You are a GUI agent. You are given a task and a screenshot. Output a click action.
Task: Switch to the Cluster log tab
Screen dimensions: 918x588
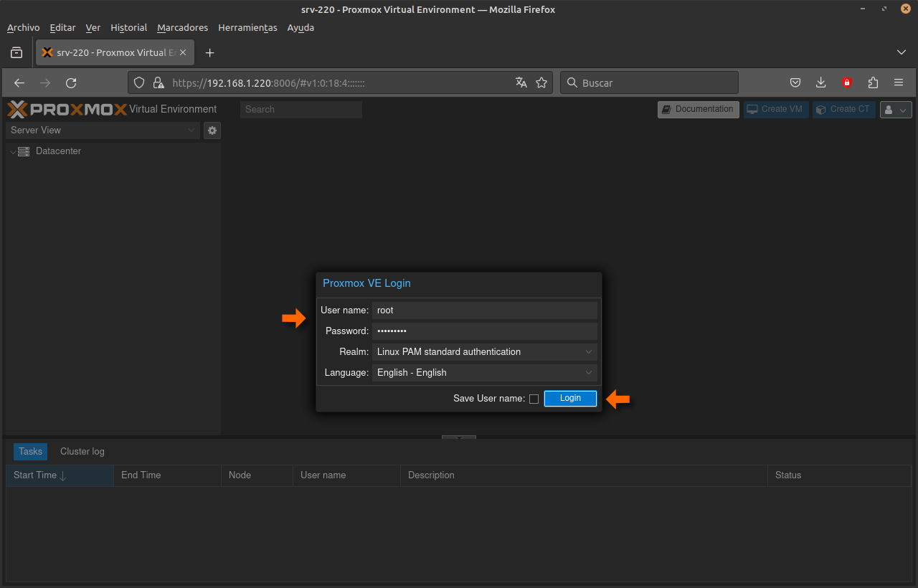point(82,452)
